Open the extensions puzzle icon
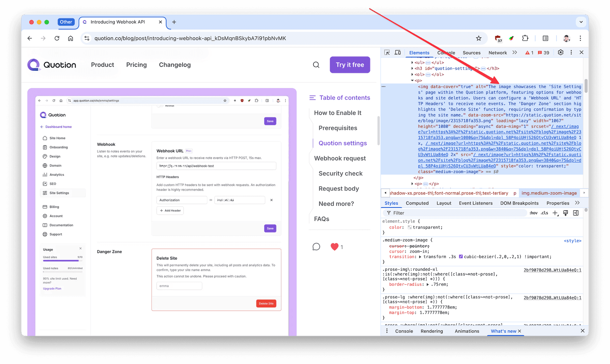610x364 pixels. tap(525, 38)
